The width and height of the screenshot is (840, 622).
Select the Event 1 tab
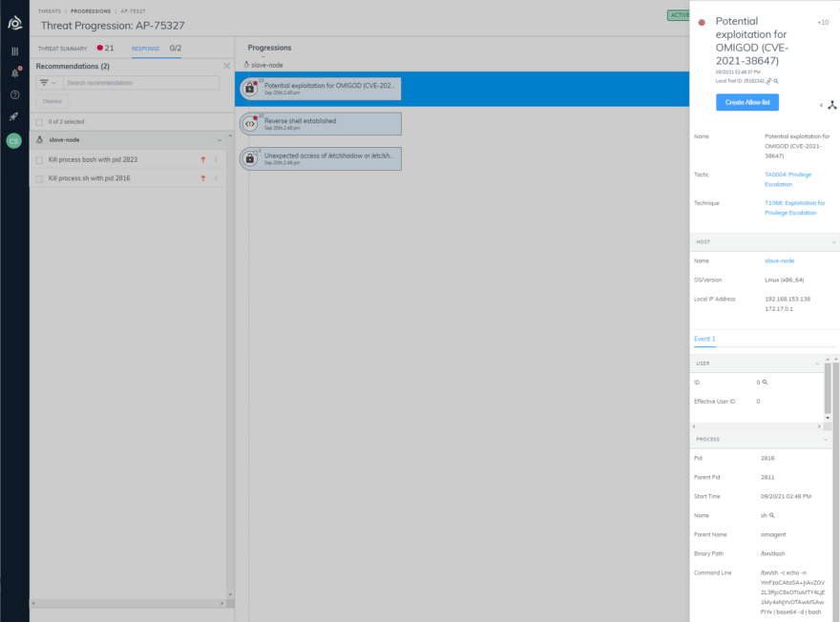tap(704, 339)
